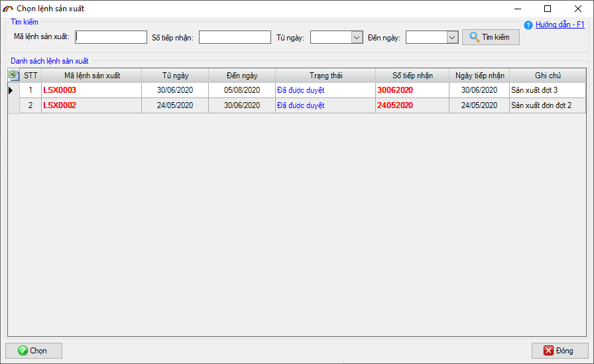Click Ngày tiếp nhận cell of LSX0003

479,90
